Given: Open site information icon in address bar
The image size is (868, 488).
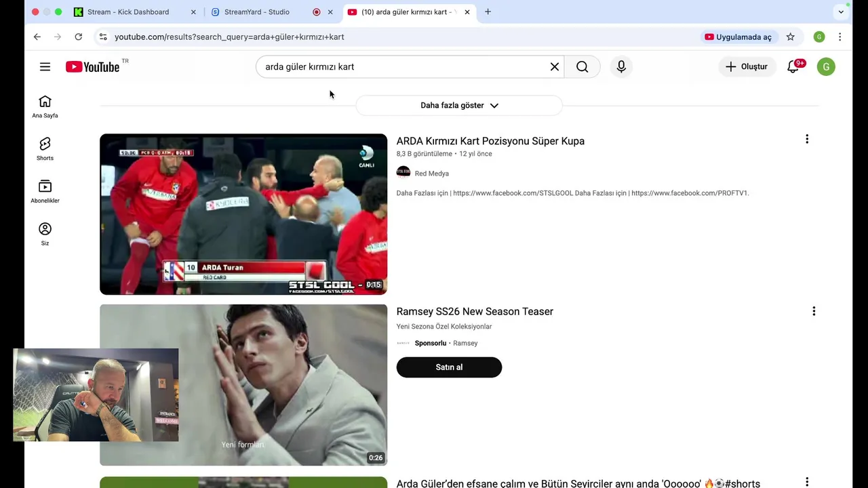Looking at the screenshot, I should (103, 37).
